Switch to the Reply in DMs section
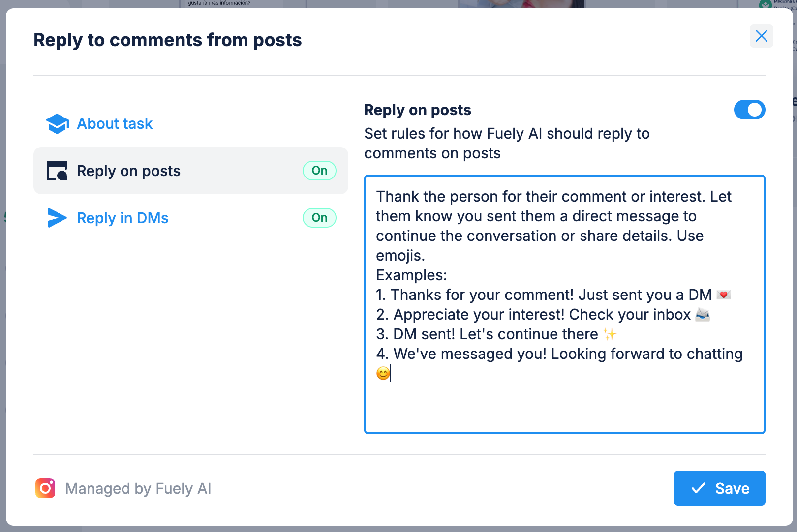 [x=123, y=218]
